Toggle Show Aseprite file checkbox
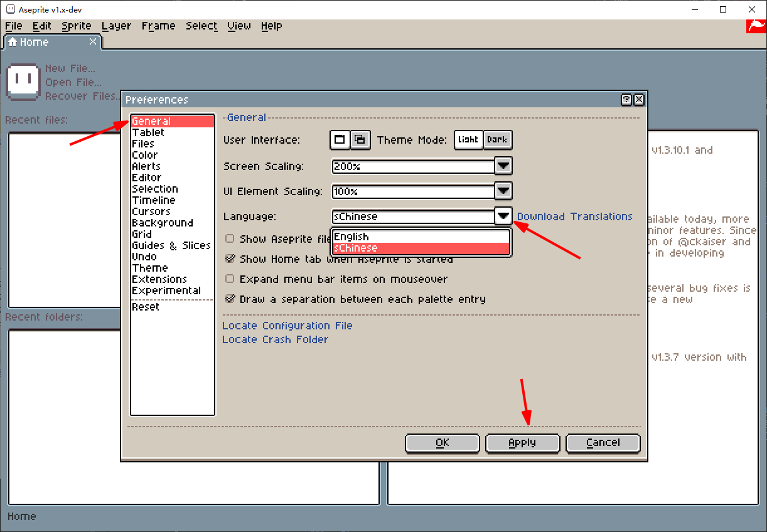The width and height of the screenshot is (767, 532). point(230,238)
